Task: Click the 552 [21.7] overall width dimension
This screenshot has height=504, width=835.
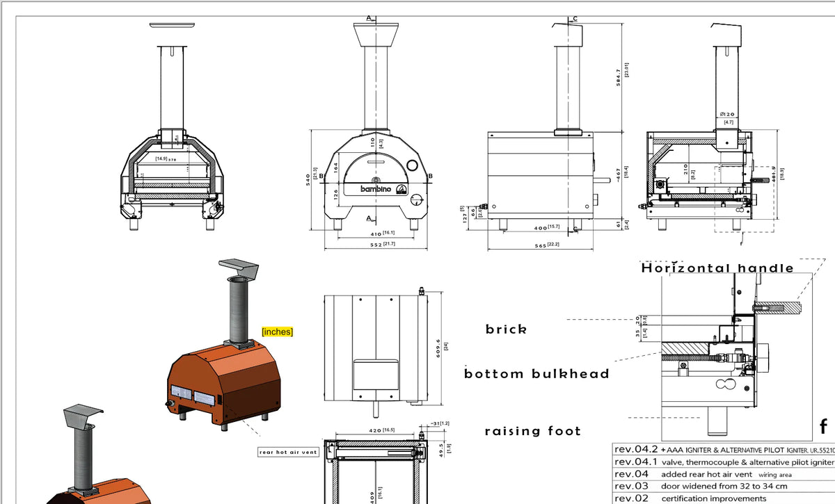Action: tap(381, 245)
